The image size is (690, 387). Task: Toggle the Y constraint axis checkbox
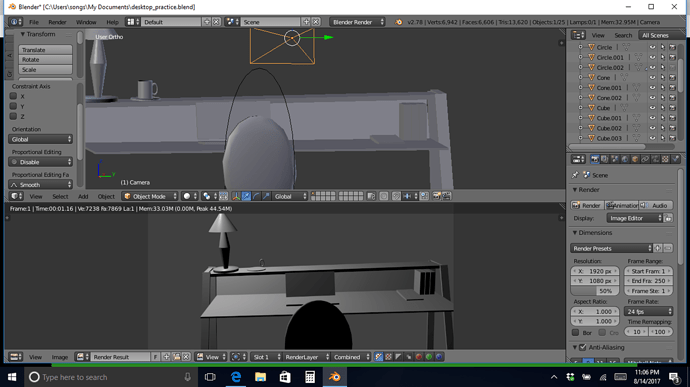[x=13, y=106]
